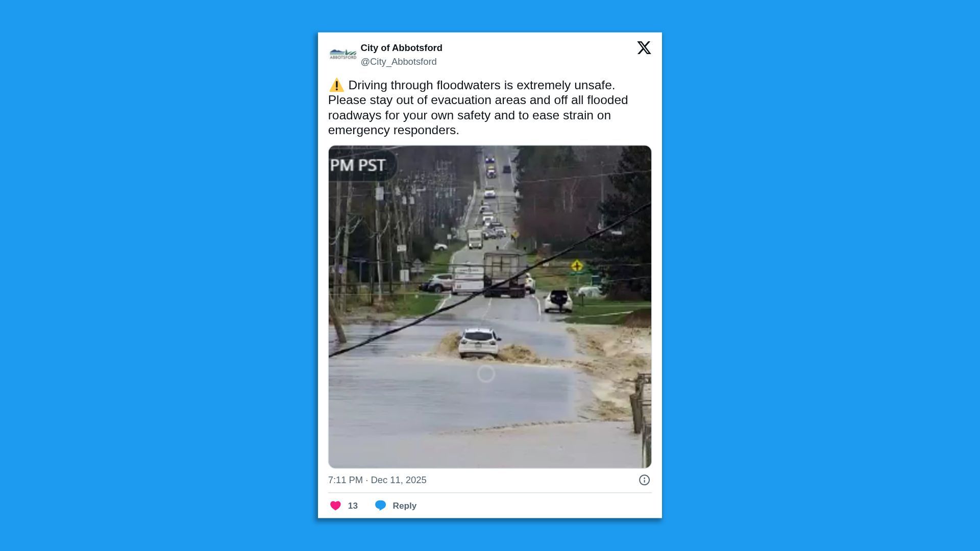Screen dimensions: 980x551
Task: Click the parked white car beside the road
Action: click(x=558, y=300)
